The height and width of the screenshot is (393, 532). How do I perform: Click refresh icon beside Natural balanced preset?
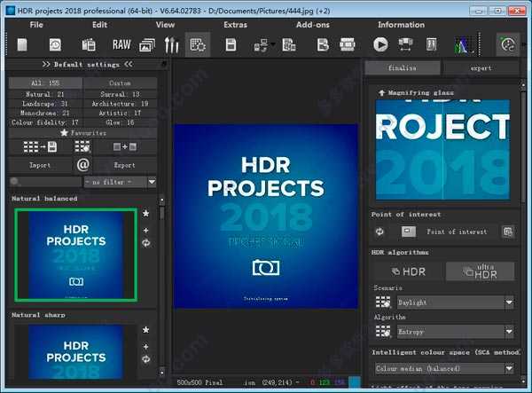point(146,243)
